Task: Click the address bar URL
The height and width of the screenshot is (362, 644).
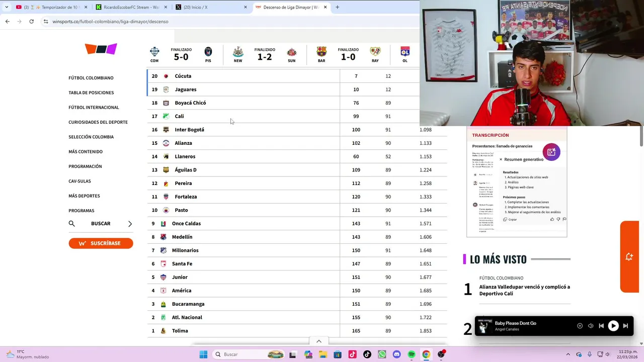Action: point(110,22)
